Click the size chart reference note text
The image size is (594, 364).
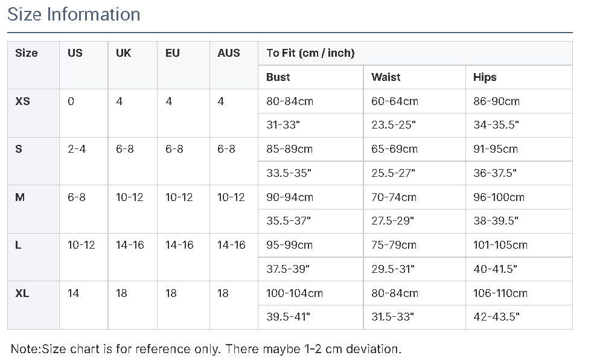[x=206, y=349]
